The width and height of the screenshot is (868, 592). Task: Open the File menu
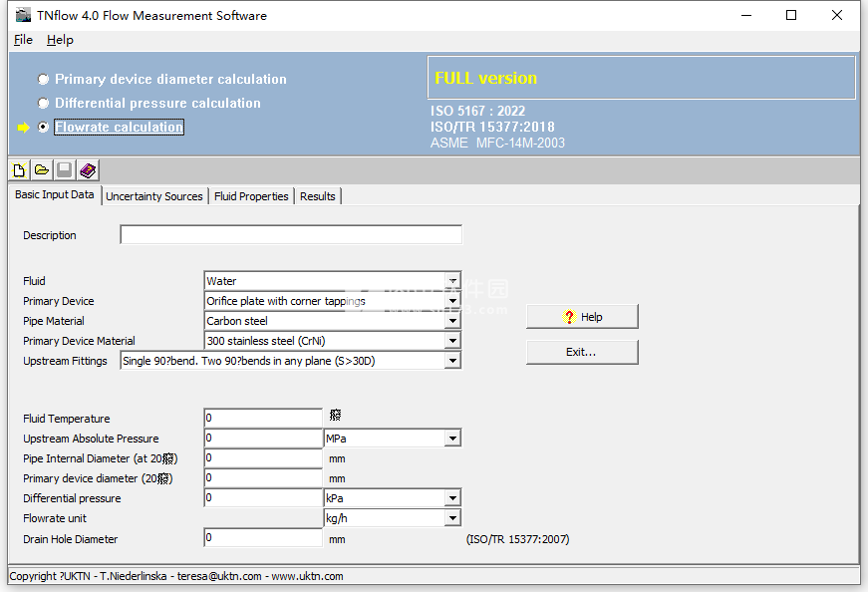click(x=23, y=40)
